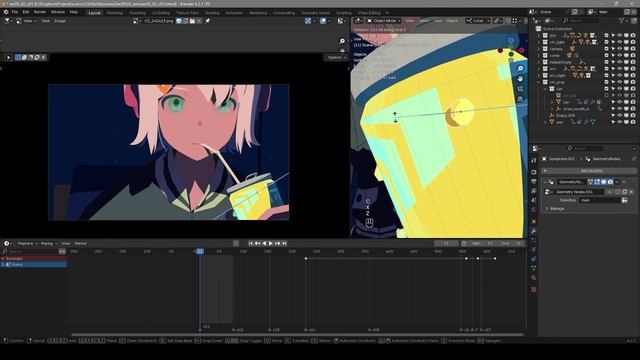Screen dimensions: 640x360
Task: Click image editor zoom magnifier gizmo
Action: (342, 41)
